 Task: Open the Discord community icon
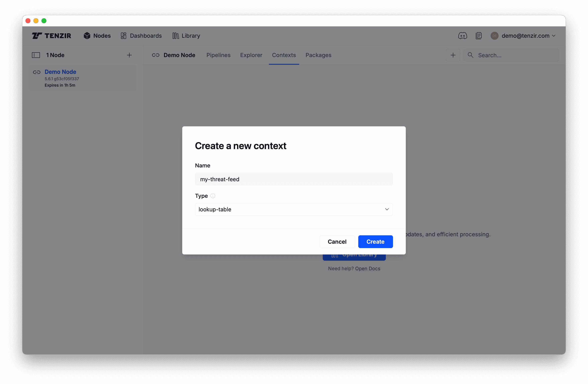click(462, 36)
